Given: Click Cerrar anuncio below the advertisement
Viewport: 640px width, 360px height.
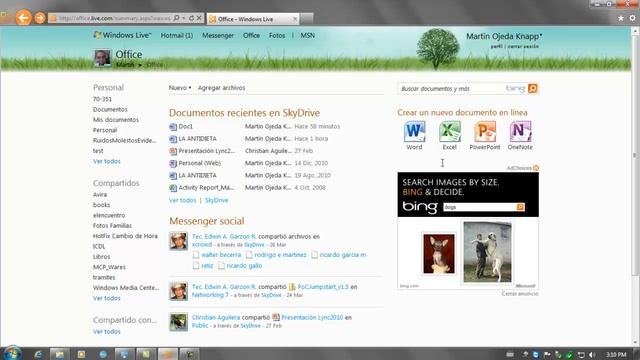Looking at the screenshot, I should (520, 293).
